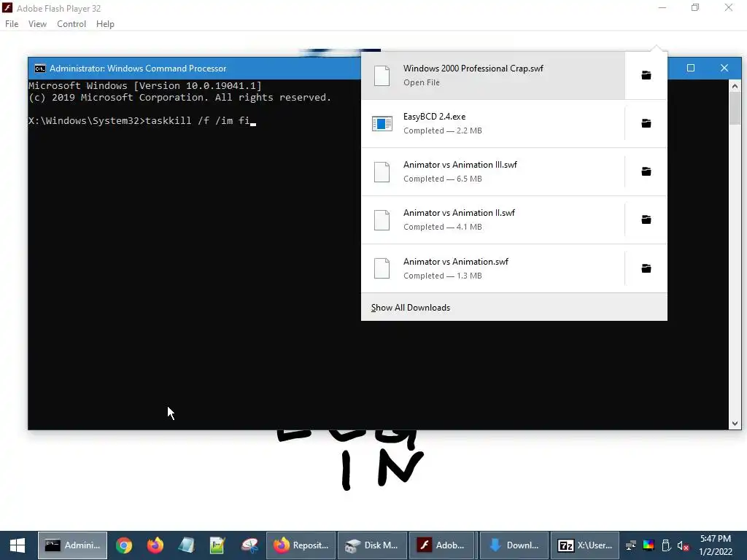Click Windows 2000 Professional Crap.swf file icon
Screen dimensions: 747x560
point(382,76)
